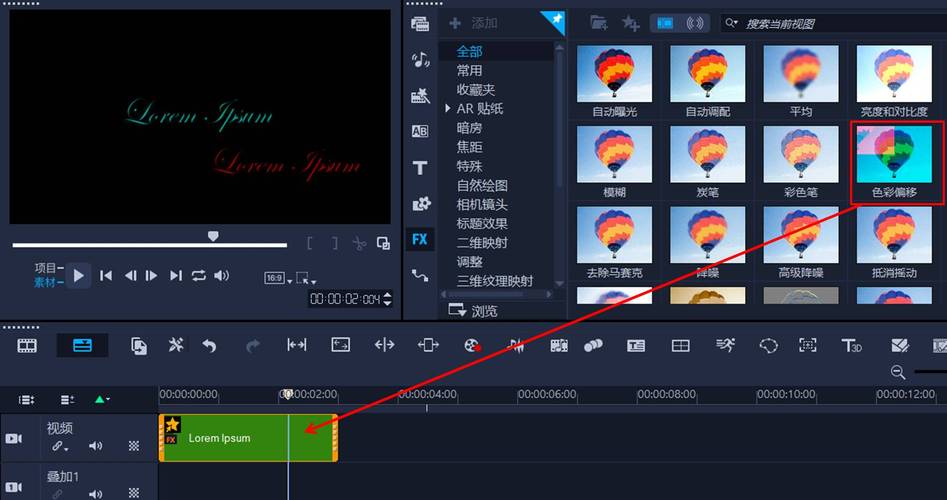Viewport: 947px width, 500px height.
Task: Toggle ripple editing link on 视频 track
Action: tap(59, 447)
